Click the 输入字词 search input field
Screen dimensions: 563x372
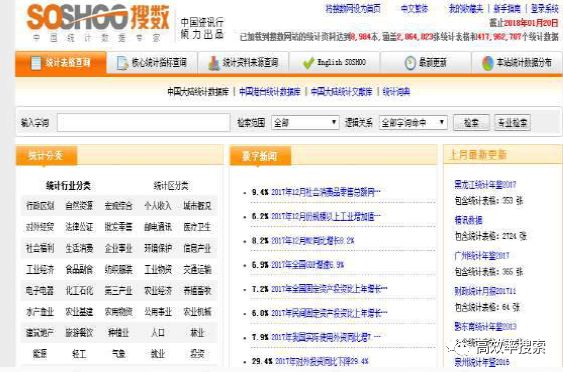tap(143, 123)
